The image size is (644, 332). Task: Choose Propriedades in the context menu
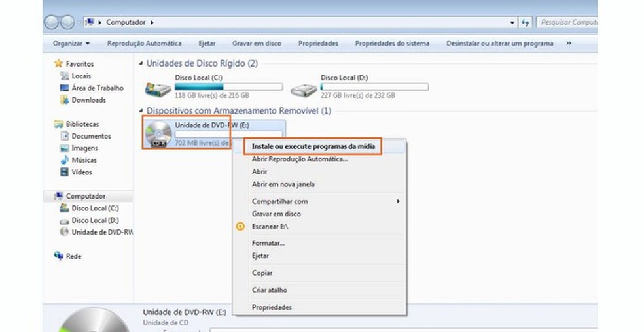tap(272, 307)
